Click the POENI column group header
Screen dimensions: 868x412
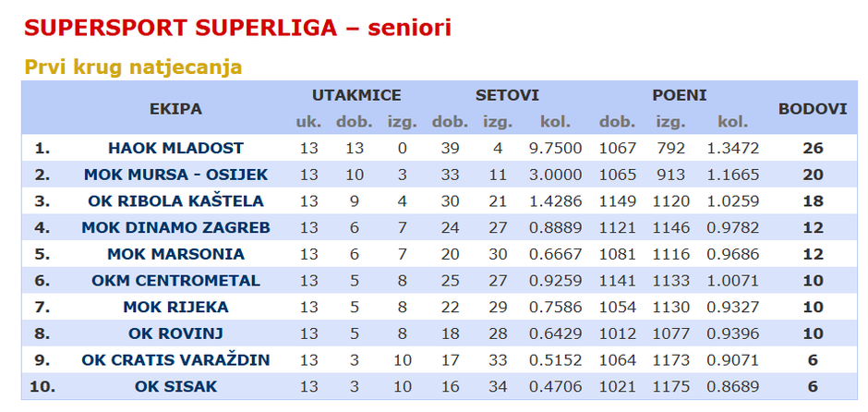point(680,95)
